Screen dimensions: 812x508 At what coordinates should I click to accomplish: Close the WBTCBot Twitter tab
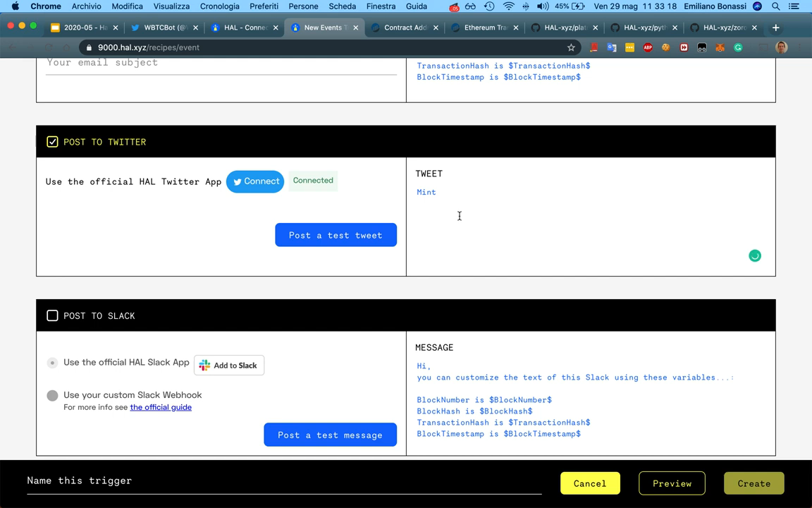(x=195, y=28)
